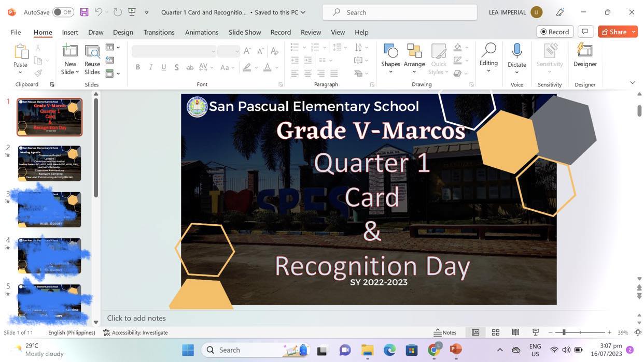Click English (Philippines) language indicator
644x362 pixels.
click(72, 332)
